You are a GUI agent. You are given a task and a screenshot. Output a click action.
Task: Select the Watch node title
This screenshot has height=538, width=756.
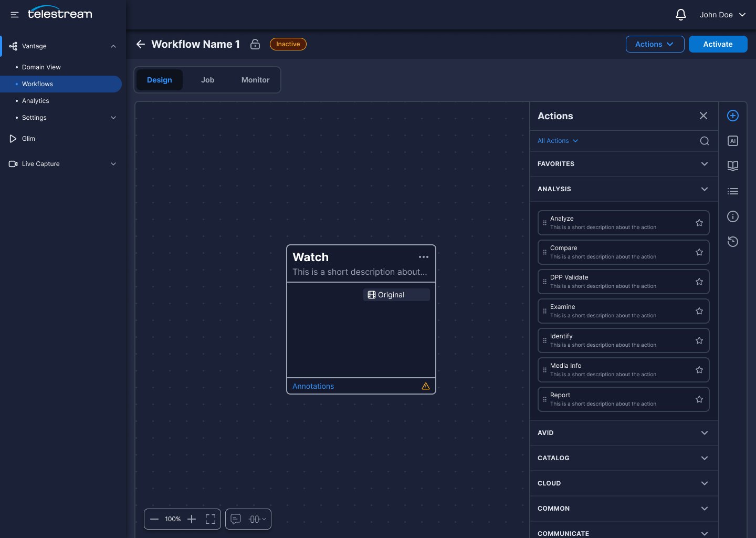point(310,257)
